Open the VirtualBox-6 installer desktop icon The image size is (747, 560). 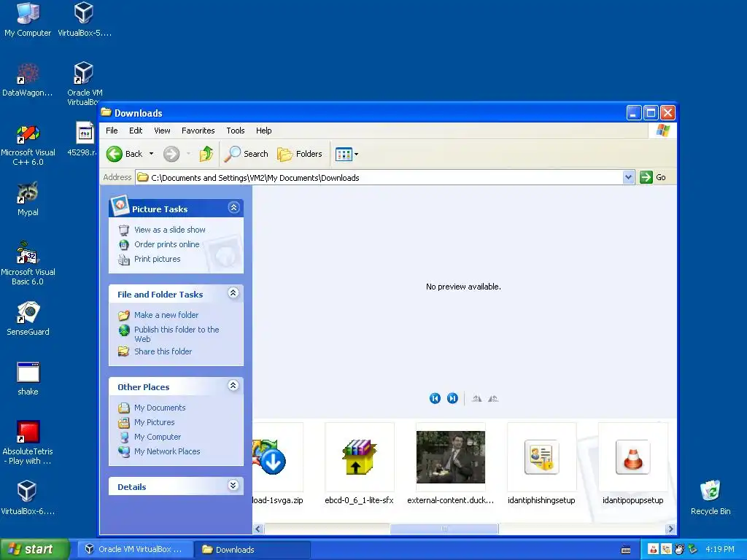click(28, 497)
